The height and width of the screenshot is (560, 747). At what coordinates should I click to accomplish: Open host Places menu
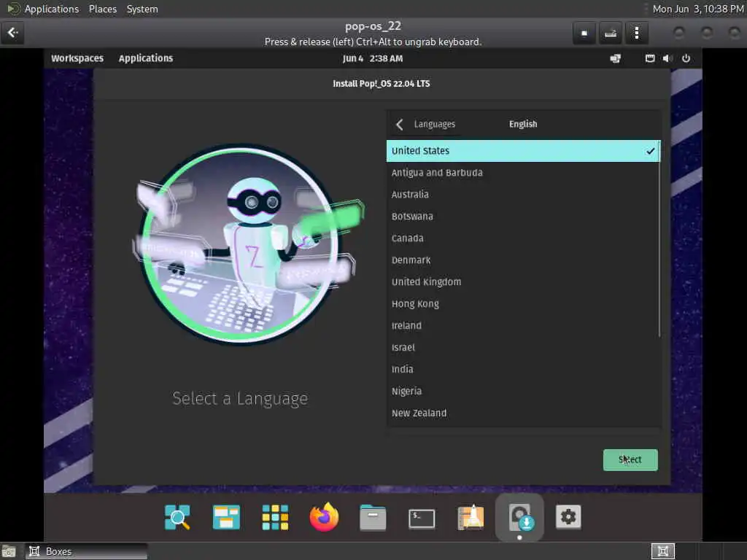pyautogui.click(x=103, y=9)
